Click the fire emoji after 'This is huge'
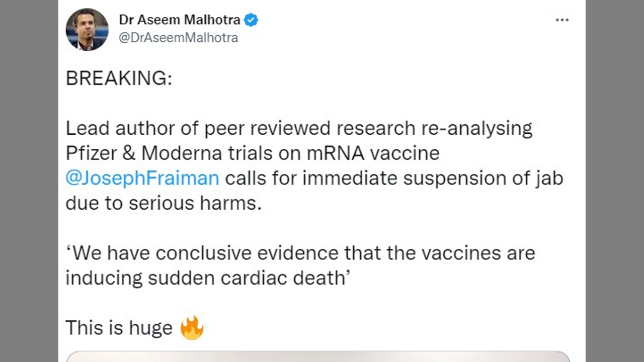 [x=191, y=328]
